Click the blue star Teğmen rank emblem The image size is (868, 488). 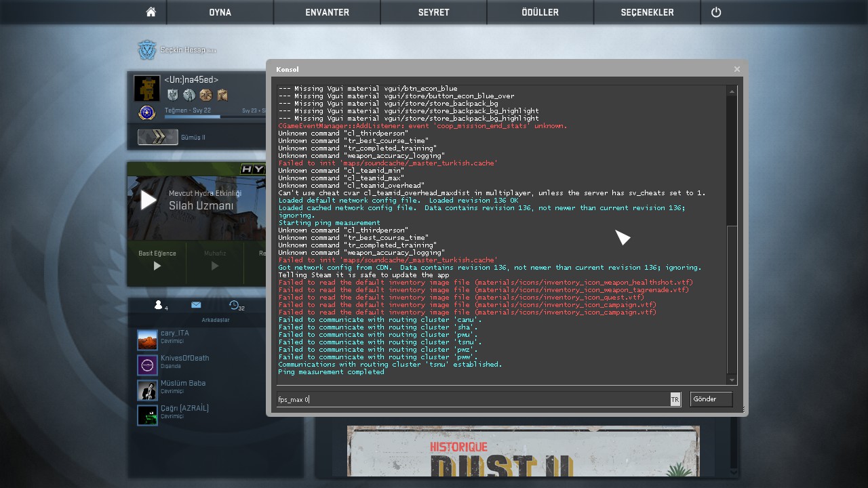(x=147, y=113)
